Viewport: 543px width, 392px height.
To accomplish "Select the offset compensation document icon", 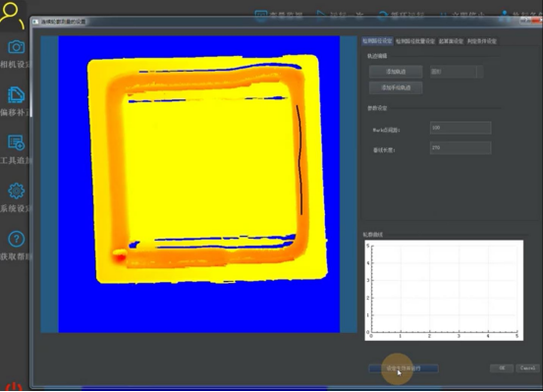I will click(x=17, y=94).
